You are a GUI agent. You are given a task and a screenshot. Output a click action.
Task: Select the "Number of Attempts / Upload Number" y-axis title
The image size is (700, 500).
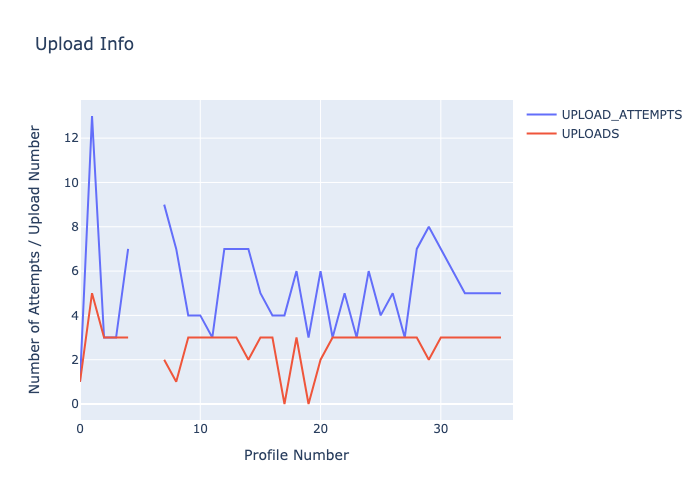(x=35, y=259)
